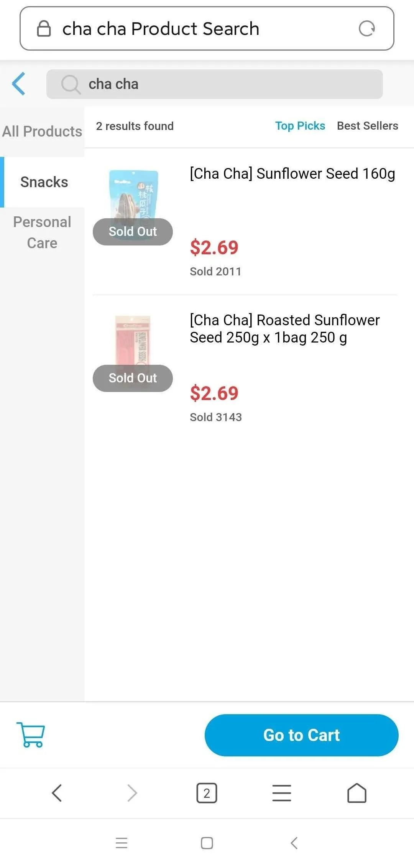This screenshot has width=414, height=868.
Task: Show All Products category
Action: point(42,132)
